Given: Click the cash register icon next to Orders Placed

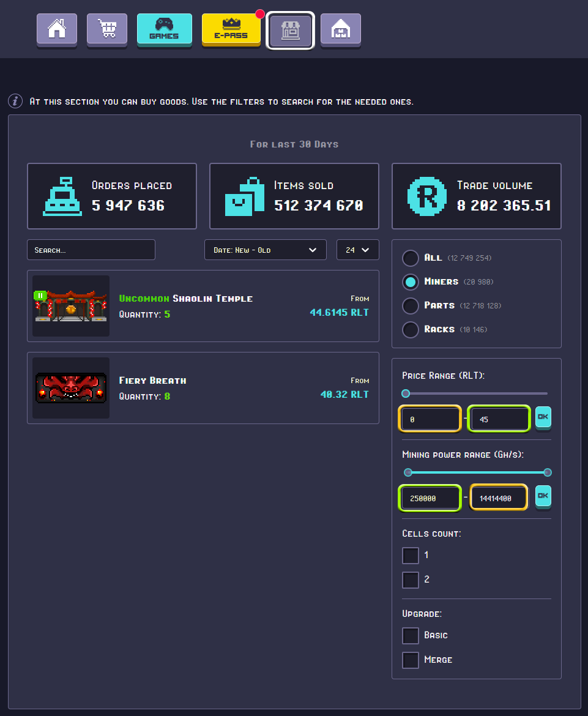Looking at the screenshot, I should click(x=61, y=196).
